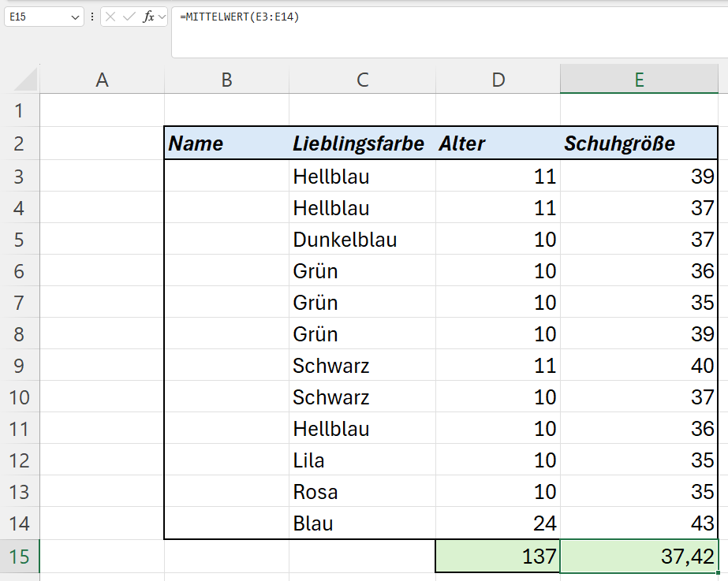Click the average cell showing 37,42
Viewport: 728px width, 581px height.
coord(639,557)
